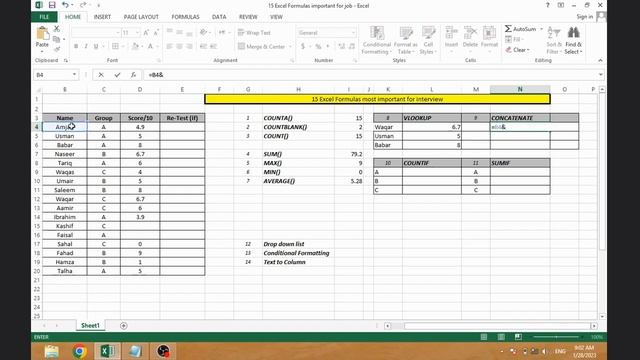Undo the last action

point(65,5)
